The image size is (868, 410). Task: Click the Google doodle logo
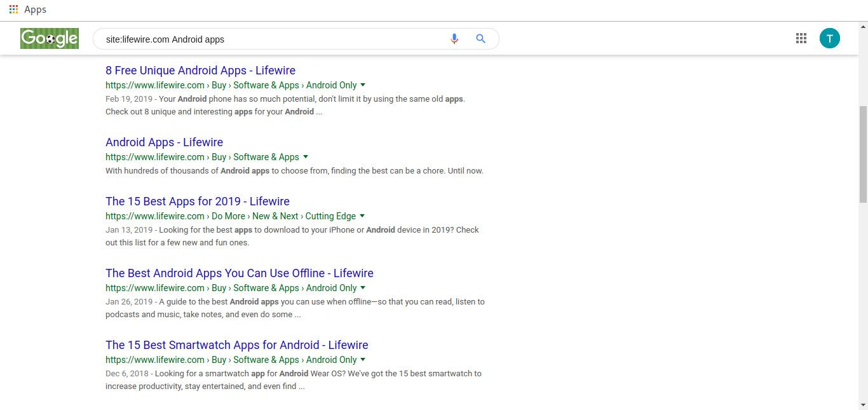click(x=49, y=39)
